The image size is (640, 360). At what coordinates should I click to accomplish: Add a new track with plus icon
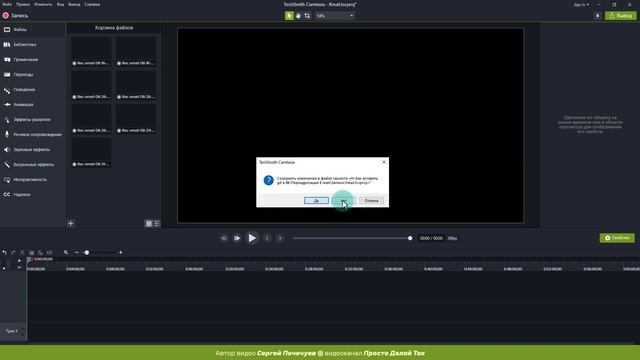coord(19,260)
